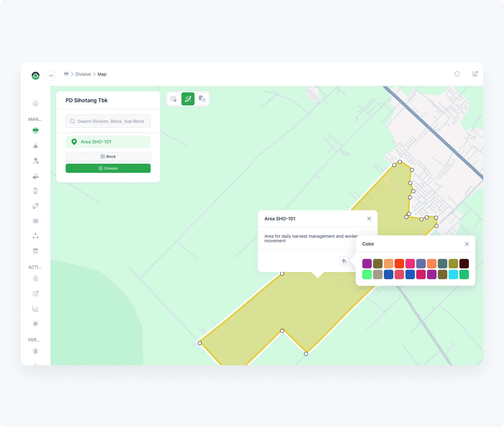Viewport: 504px width, 427px height.
Task: Click the add Block button
Action: coord(108,156)
